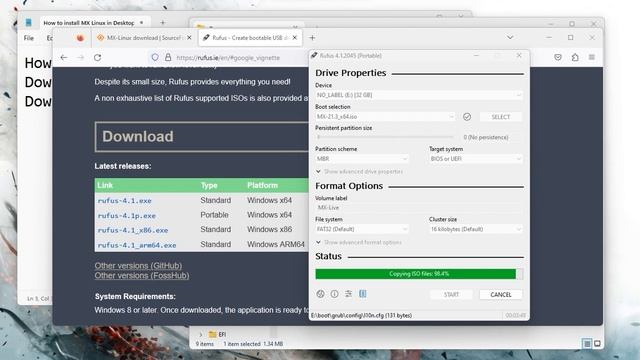
Task: Click the checksum checkmark icon beside SELECT
Action: [467, 117]
